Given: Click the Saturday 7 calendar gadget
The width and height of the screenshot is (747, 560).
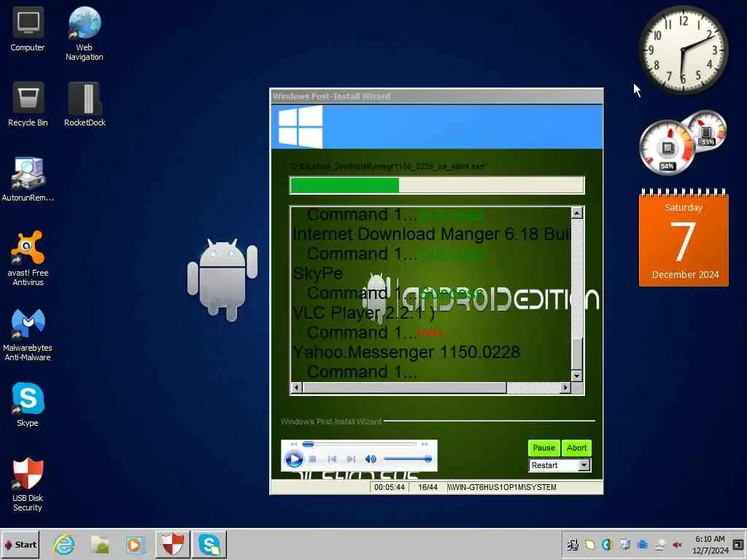Looking at the screenshot, I should point(684,238).
